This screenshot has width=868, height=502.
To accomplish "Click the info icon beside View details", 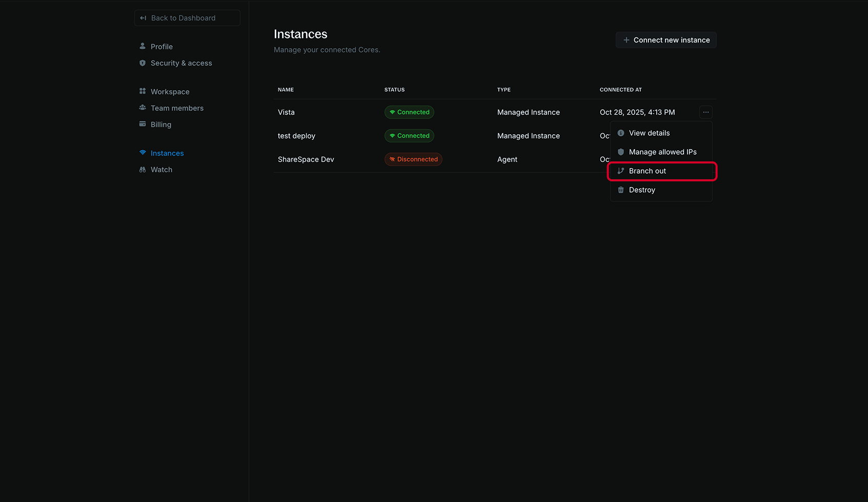I will [x=621, y=133].
